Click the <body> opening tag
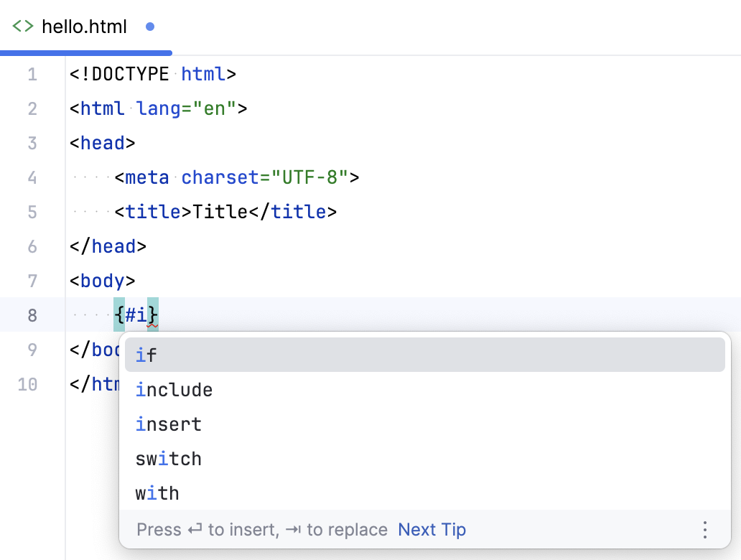This screenshot has height=560, width=741. point(101,281)
